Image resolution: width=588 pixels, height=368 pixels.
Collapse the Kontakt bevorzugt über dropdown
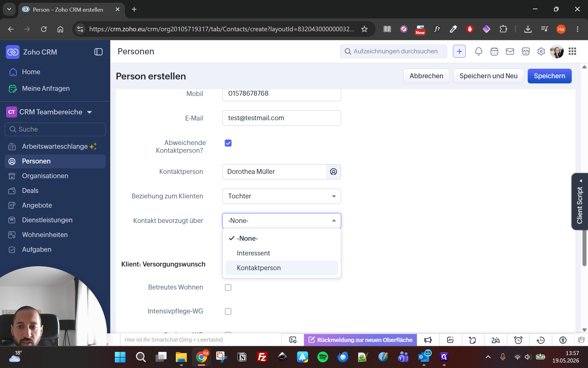click(281, 221)
